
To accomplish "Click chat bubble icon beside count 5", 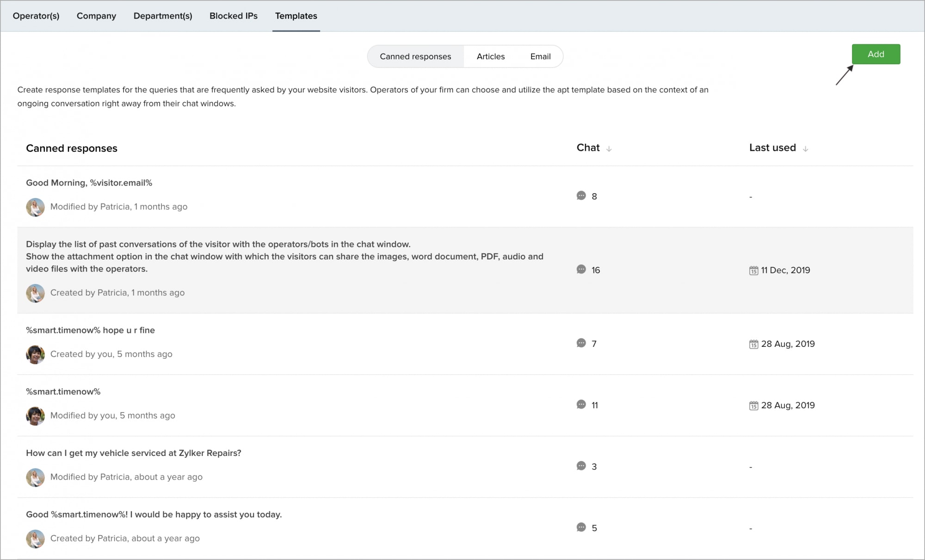I will [581, 528].
